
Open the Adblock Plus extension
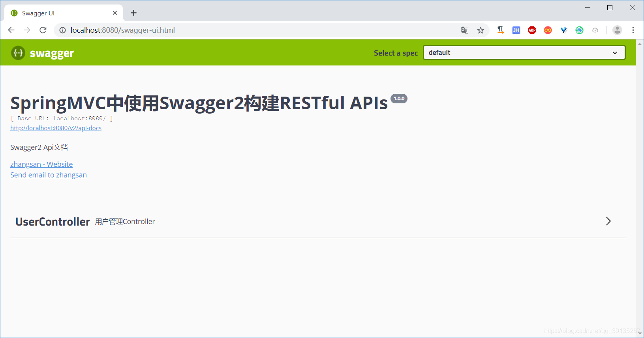point(532,30)
